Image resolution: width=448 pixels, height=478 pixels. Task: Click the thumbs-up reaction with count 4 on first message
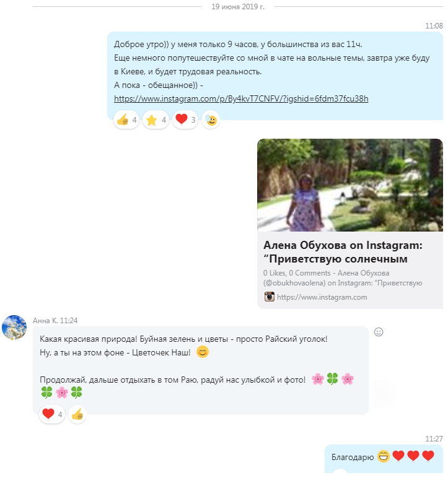pos(126,119)
